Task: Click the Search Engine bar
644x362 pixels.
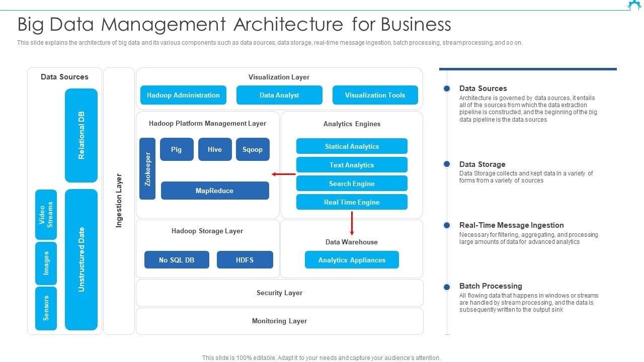Action: (x=352, y=184)
